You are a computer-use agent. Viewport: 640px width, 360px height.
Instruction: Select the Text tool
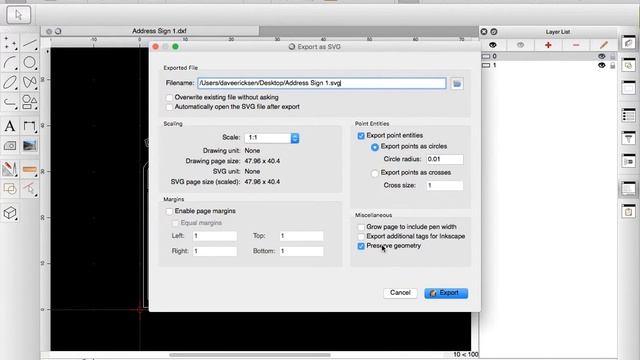pos(10,126)
